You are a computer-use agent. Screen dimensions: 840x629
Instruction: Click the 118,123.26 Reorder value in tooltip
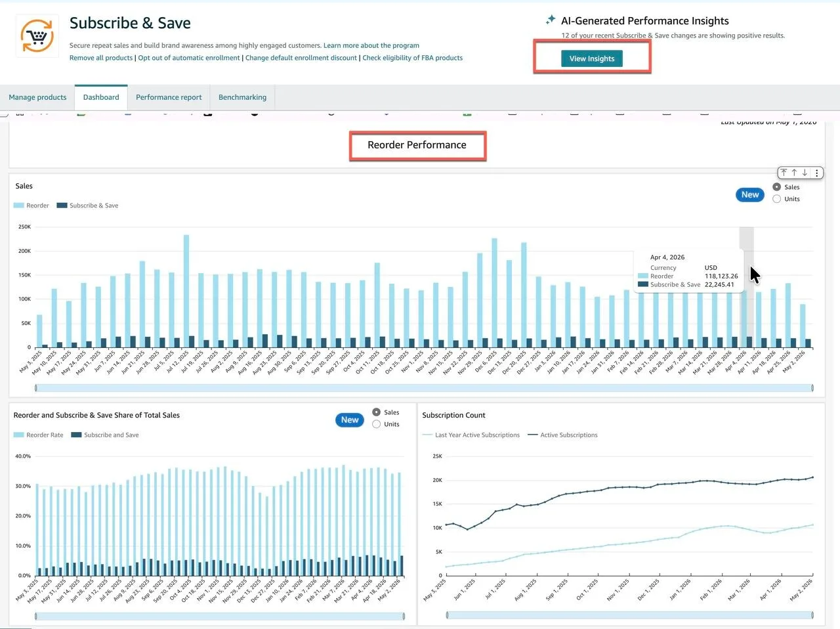click(x=721, y=276)
